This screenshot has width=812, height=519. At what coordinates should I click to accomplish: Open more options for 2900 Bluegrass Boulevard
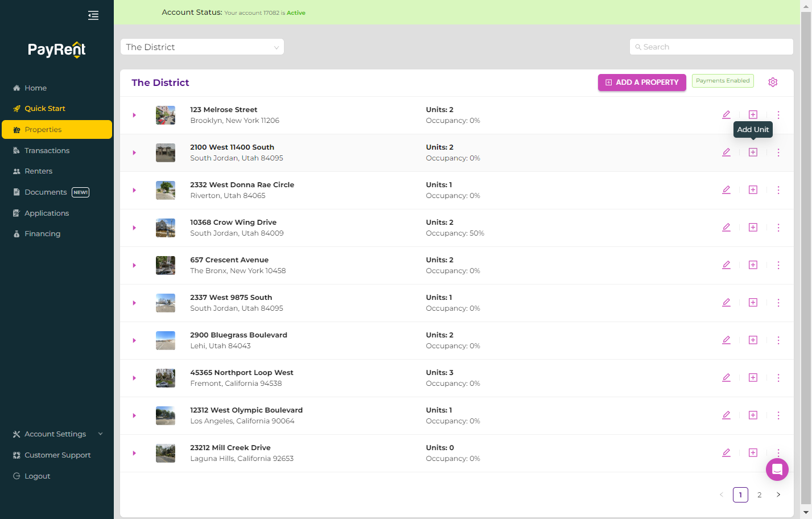click(x=778, y=340)
